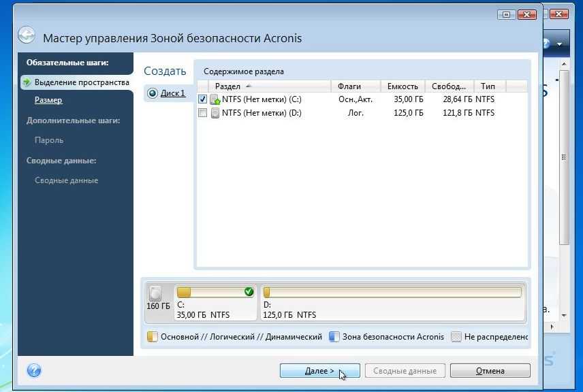Click the D: partition disk icon in list
Viewport: 583px width, 392px height.
coord(215,113)
